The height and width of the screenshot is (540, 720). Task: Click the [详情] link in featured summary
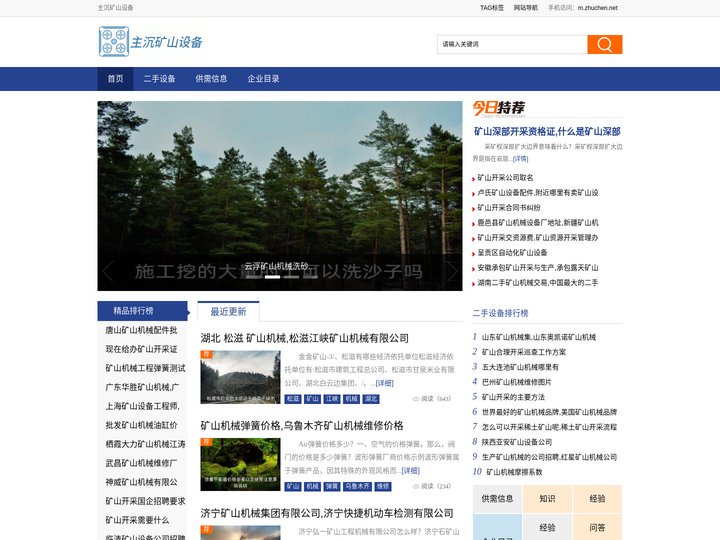click(520, 159)
